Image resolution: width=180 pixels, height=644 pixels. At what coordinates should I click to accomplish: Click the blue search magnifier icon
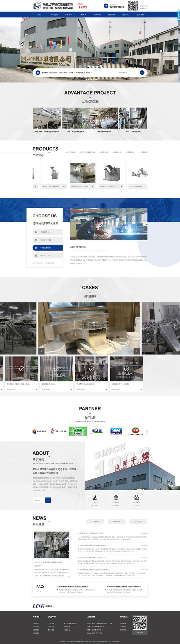142,73
